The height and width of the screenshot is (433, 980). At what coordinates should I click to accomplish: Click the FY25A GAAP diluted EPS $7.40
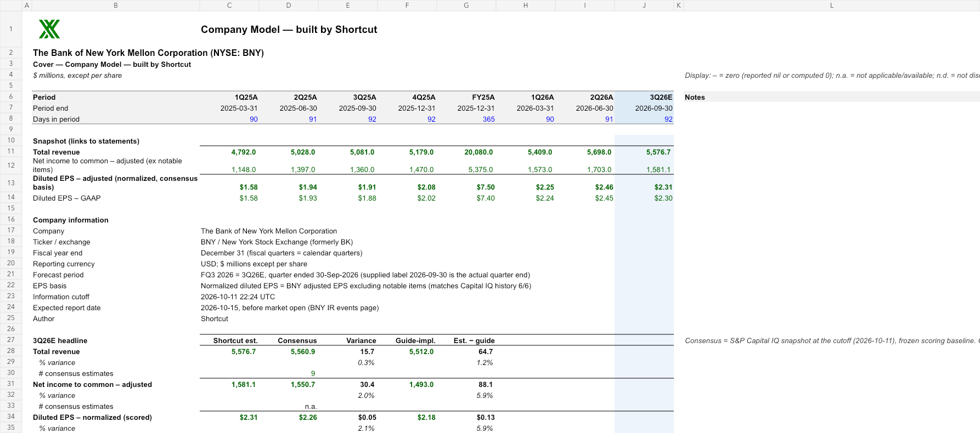[486, 198]
